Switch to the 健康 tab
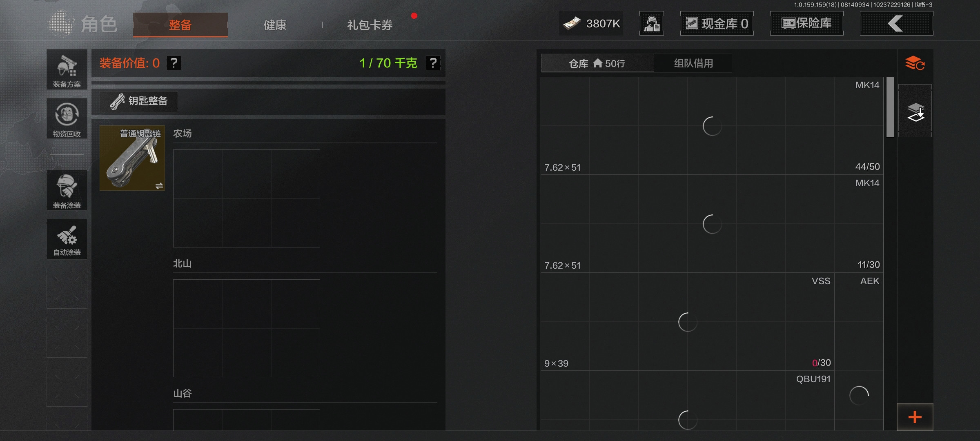 point(275,25)
